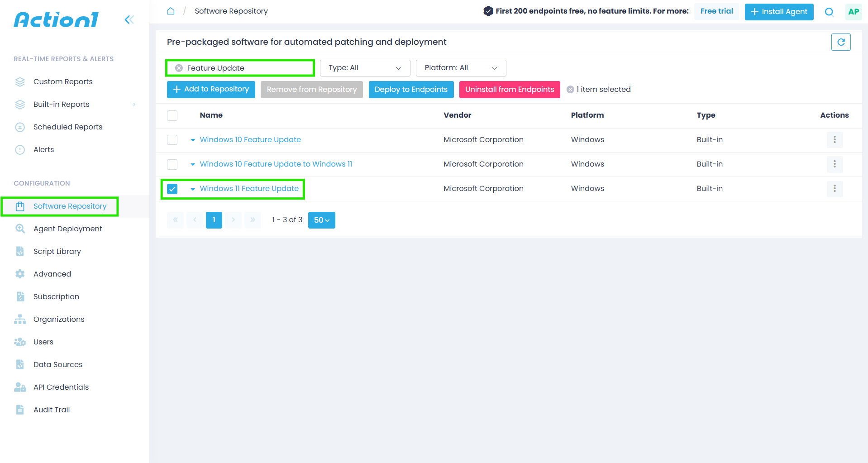
Task: Refresh the software repository list
Action: click(x=841, y=42)
